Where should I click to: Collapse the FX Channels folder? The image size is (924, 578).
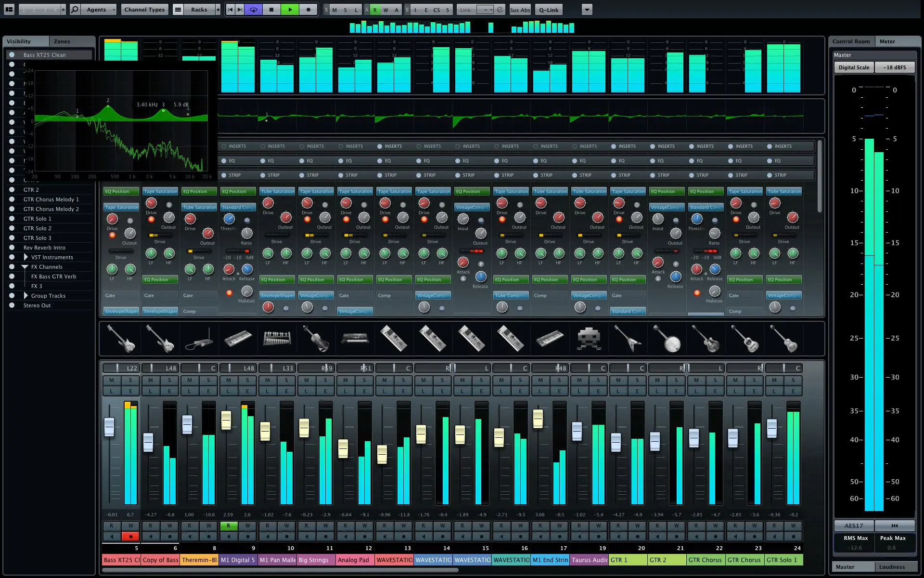pyautogui.click(x=25, y=266)
